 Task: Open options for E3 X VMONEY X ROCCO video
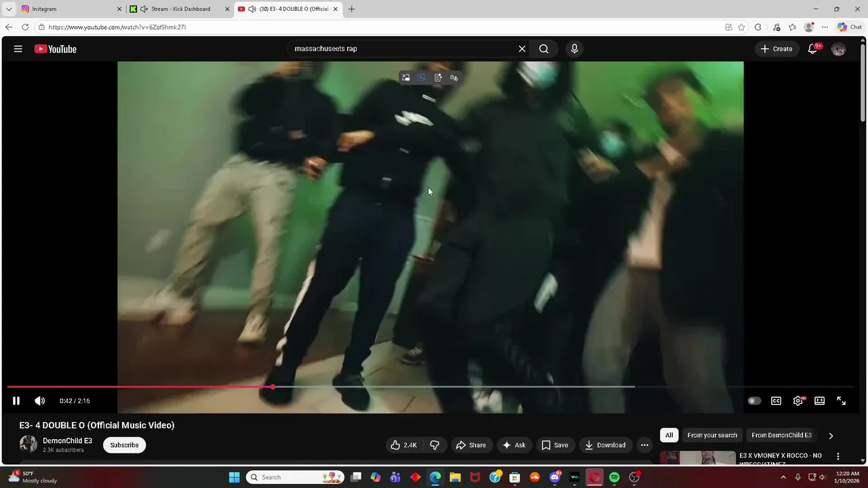(838, 457)
